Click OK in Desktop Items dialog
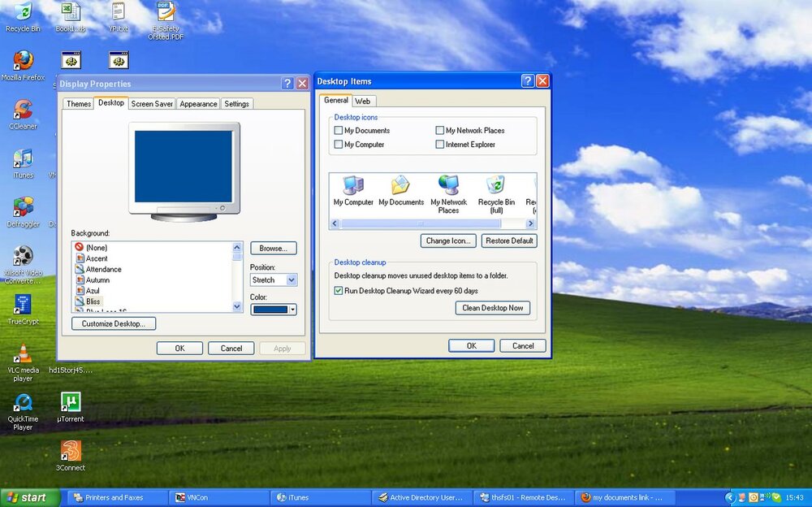This screenshot has width=812, height=507. (x=471, y=346)
